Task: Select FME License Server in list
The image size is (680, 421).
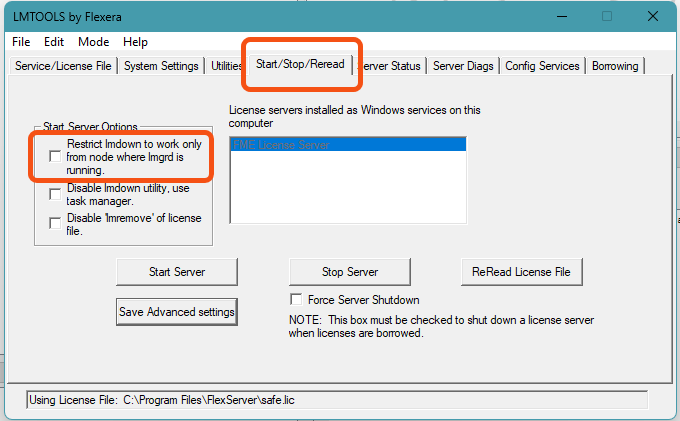Action: pos(348,144)
